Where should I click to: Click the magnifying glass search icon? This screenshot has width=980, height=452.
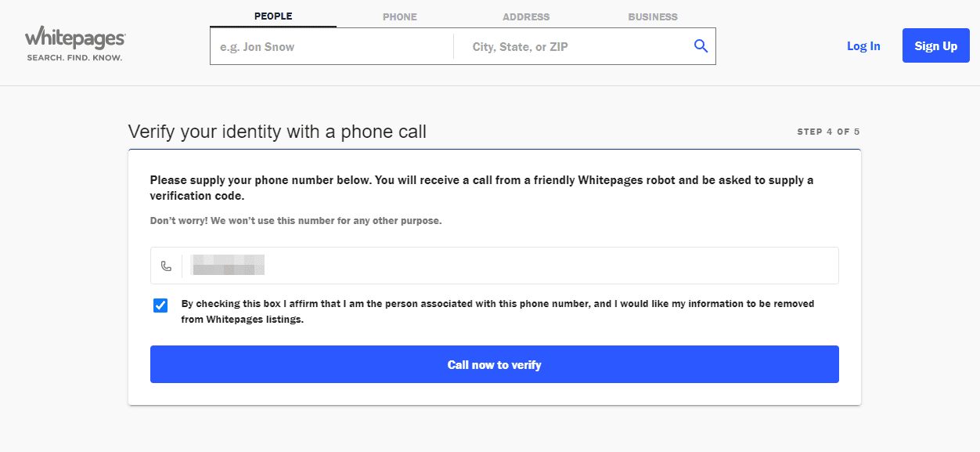[x=701, y=46]
